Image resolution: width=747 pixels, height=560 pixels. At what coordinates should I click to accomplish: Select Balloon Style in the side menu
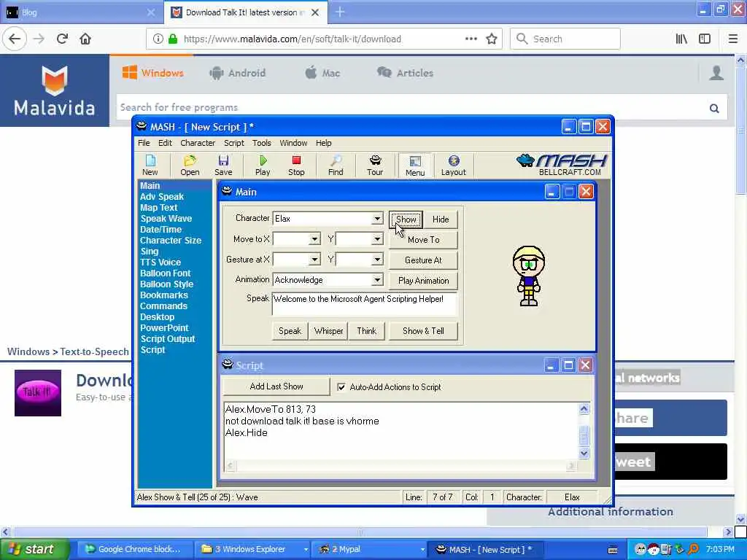[x=167, y=284]
